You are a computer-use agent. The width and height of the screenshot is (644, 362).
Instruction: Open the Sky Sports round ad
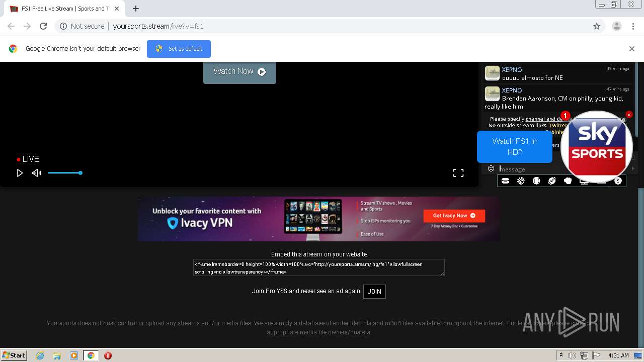(x=596, y=147)
